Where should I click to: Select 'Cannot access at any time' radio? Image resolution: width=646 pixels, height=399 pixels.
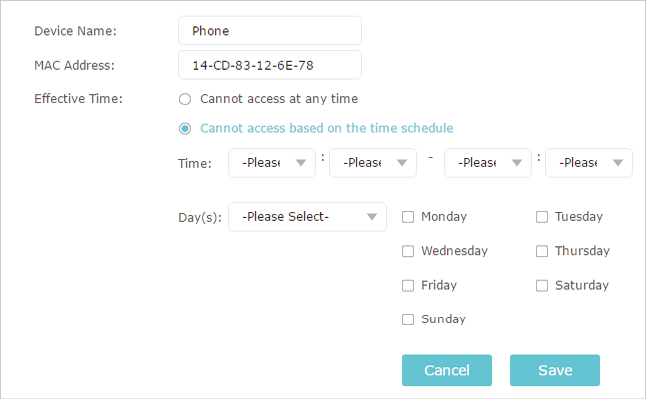pyautogui.click(x=185, y=99)
